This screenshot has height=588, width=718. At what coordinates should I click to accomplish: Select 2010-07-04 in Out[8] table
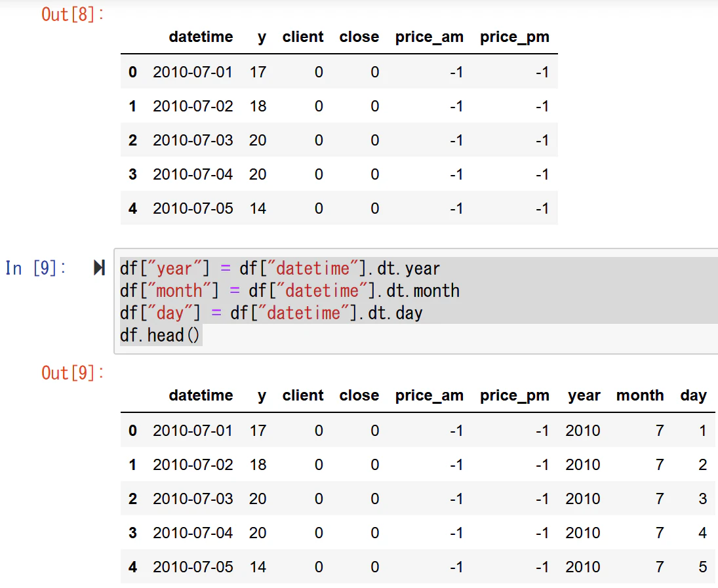pos(192,174)
